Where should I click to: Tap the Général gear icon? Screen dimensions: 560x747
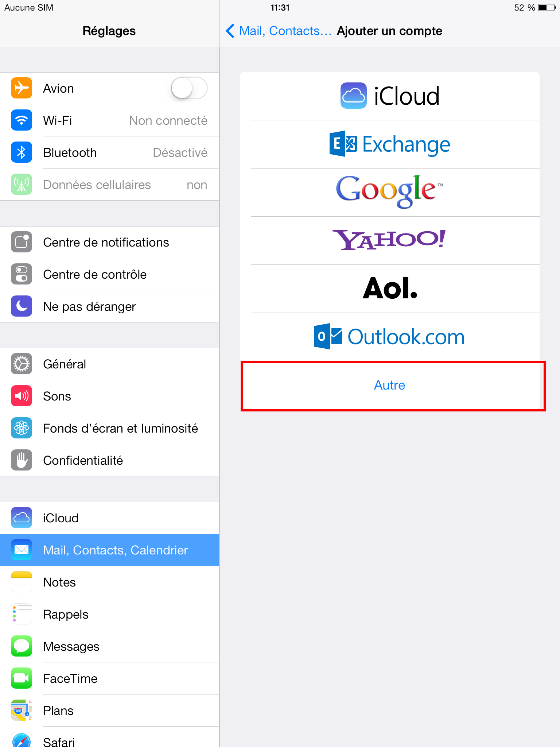pos(22,364)
